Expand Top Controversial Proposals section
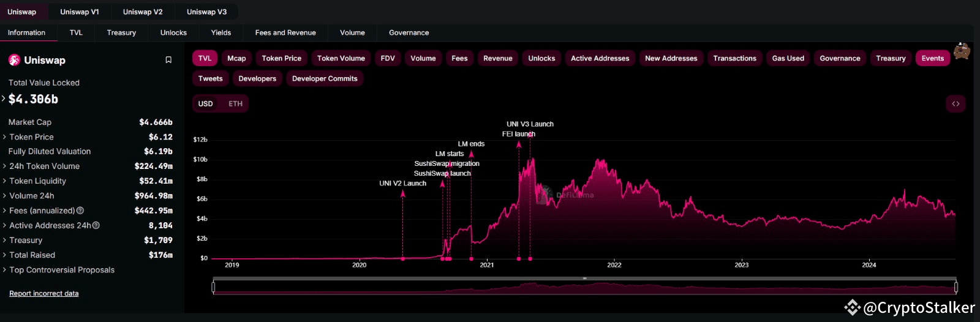 (x=61, y=270)
